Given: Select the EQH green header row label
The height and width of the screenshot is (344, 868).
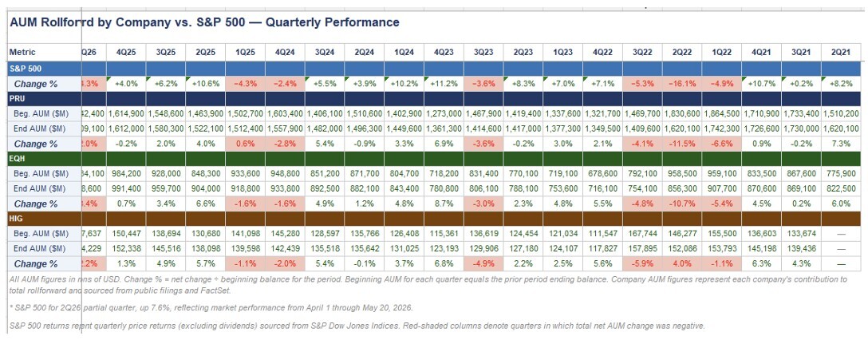Looking at the screenshot, I should 45,158.
